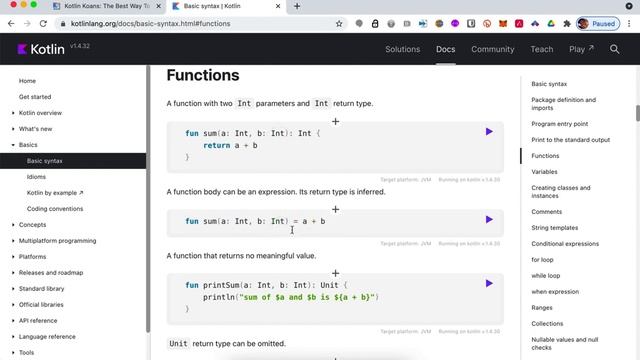Jump to Creating classes and instances
The width and height of the screenshot is (640, 360).
pos(560,191)
